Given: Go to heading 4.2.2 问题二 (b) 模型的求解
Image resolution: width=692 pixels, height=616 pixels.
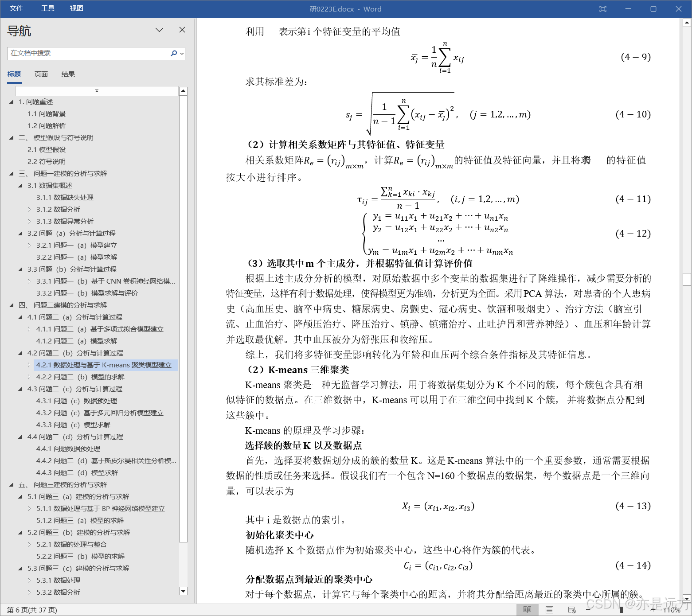Looking at the screenshot, I should pos(81,377).
